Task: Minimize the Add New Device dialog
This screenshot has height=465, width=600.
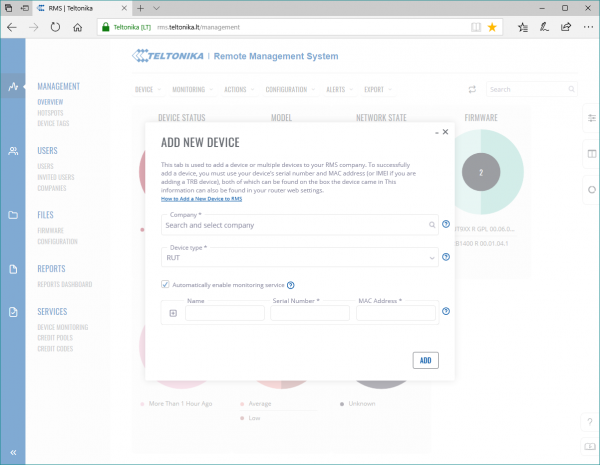Action: pyautogui.click(x=437, y=133)
